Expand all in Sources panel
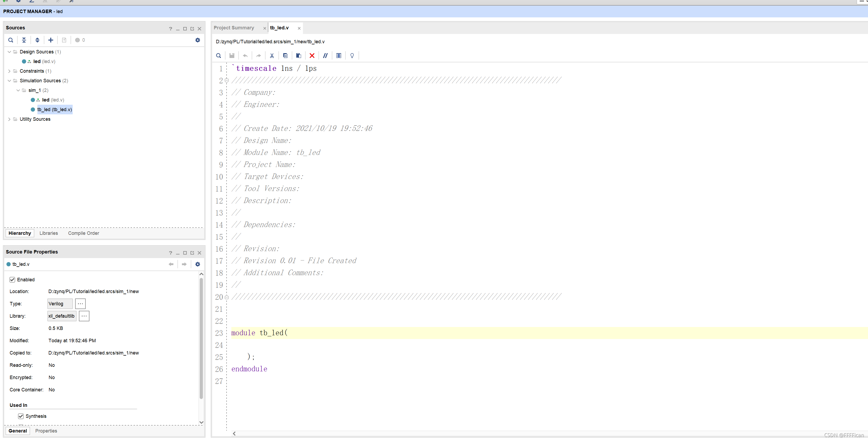The image size is (868, 440). point(37,40)
